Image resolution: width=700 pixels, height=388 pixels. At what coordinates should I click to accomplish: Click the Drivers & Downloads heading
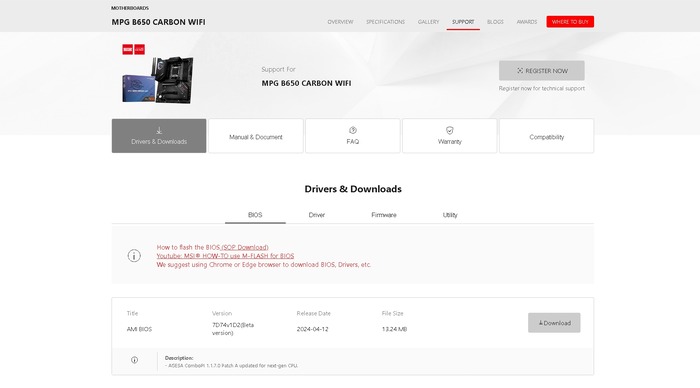353,189
